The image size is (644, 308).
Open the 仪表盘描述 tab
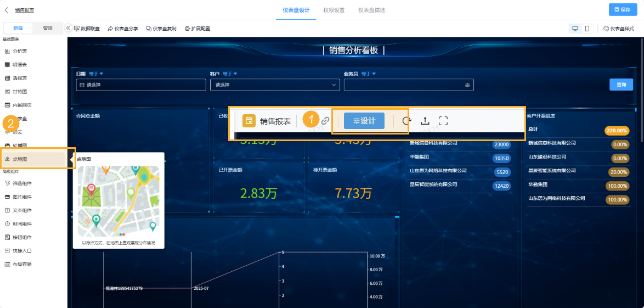coord(371,10)
